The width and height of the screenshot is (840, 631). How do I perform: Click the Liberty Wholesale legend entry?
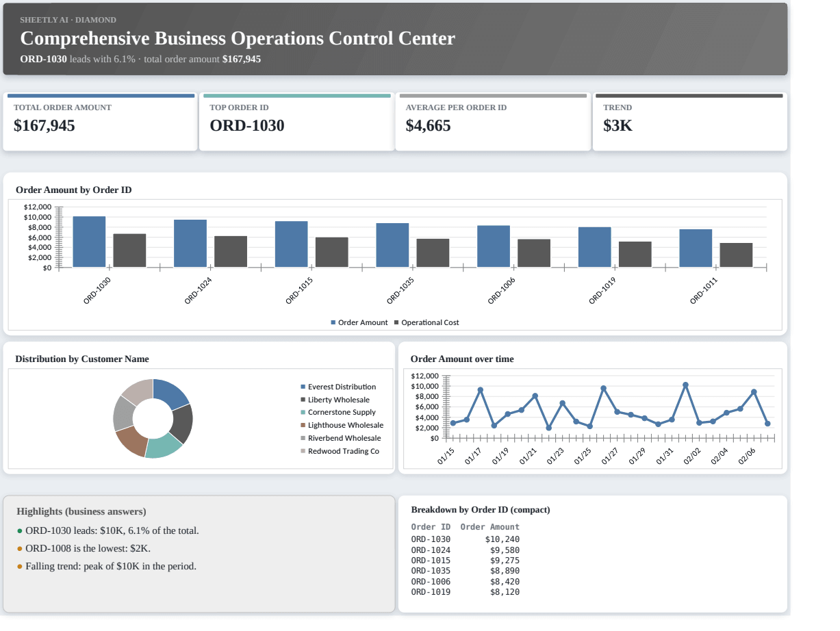(x=335, y=400)
